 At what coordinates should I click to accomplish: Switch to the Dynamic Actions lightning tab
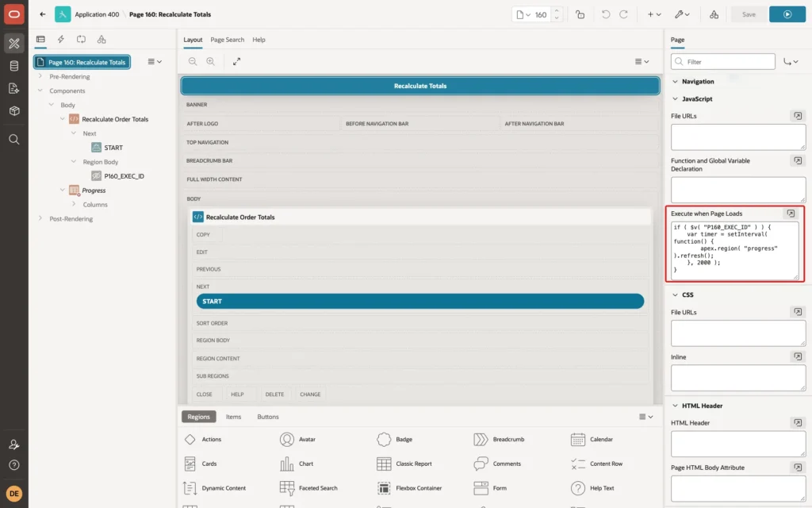pyautogui.click(x=60, y=40)
